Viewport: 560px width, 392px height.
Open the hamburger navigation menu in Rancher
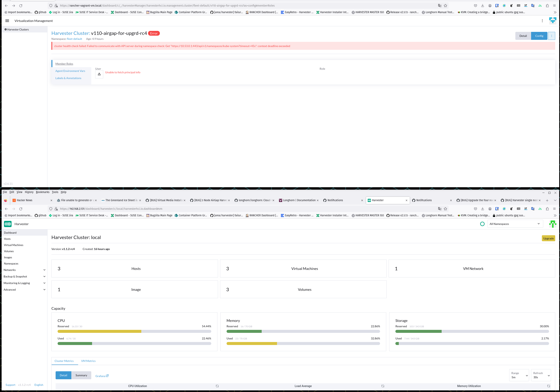(7, 21)
